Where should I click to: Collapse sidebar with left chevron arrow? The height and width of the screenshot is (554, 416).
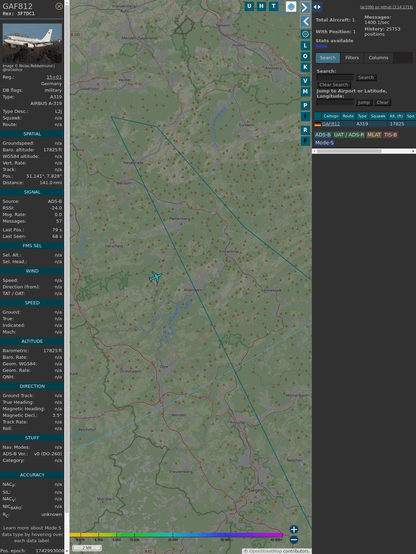coord(305,22)
